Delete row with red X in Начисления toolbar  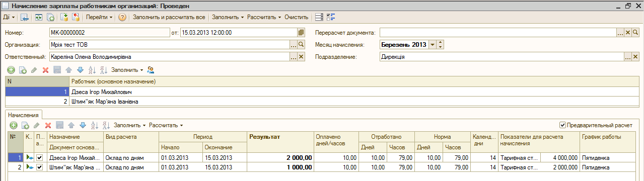point(48,125)
